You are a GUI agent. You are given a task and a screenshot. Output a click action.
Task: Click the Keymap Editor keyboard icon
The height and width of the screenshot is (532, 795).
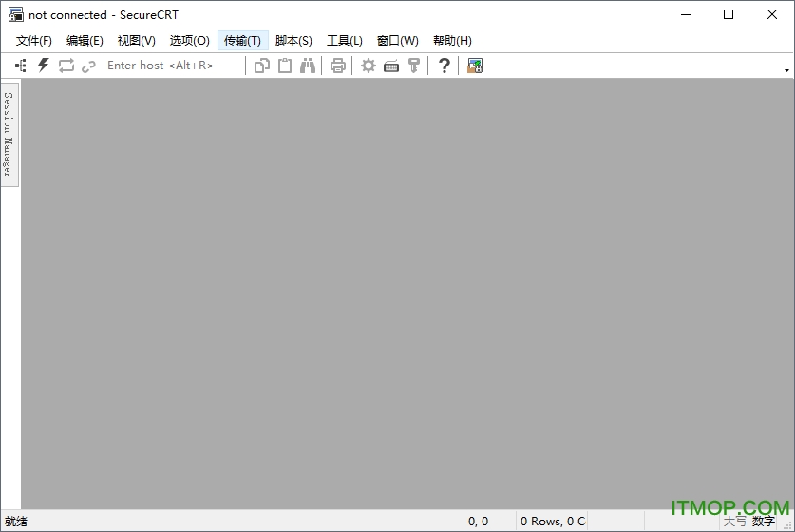click(391, 66)
